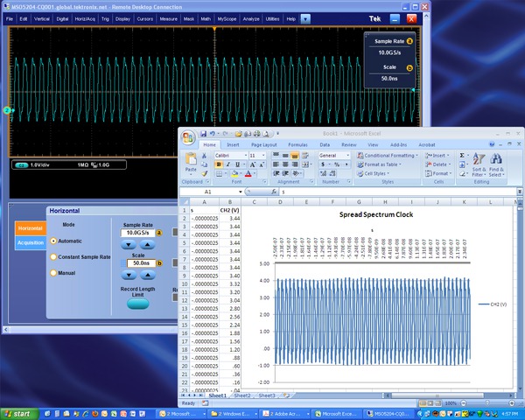
Task: Select Constant Sample Rate mode
Action: point(53,256)
